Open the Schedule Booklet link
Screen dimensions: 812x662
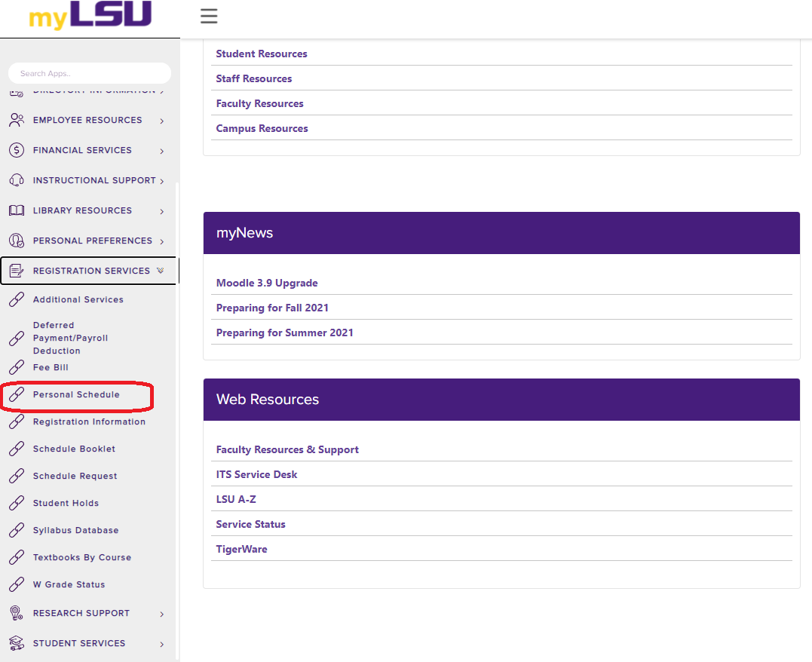(x=74, y=449)
